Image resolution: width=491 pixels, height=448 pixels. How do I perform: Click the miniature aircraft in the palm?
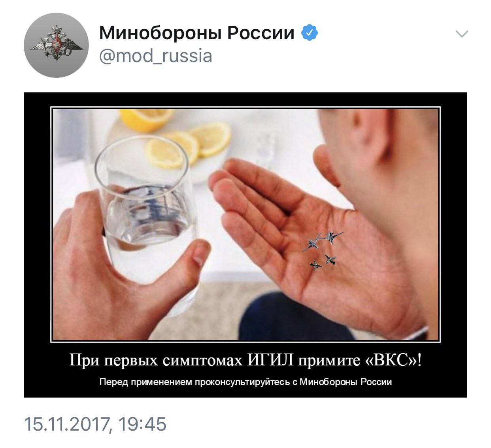pyautogui.click(x=323, y=250)
